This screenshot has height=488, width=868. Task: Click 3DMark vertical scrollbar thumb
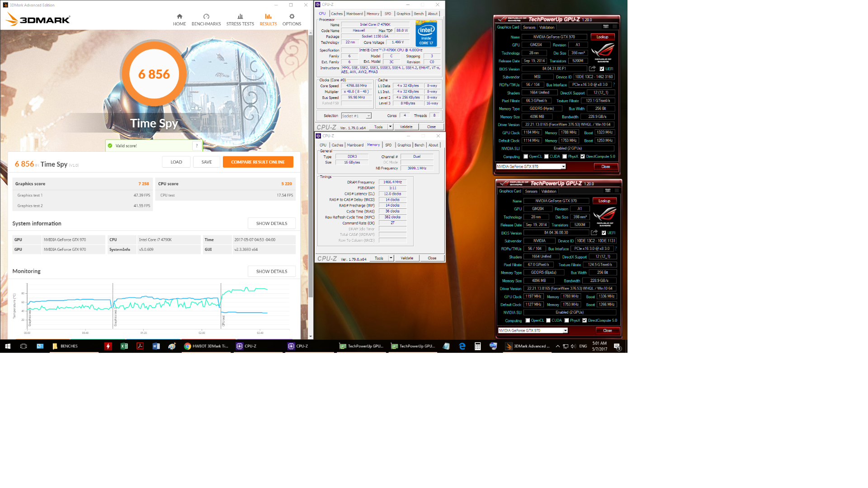point(310,166)
